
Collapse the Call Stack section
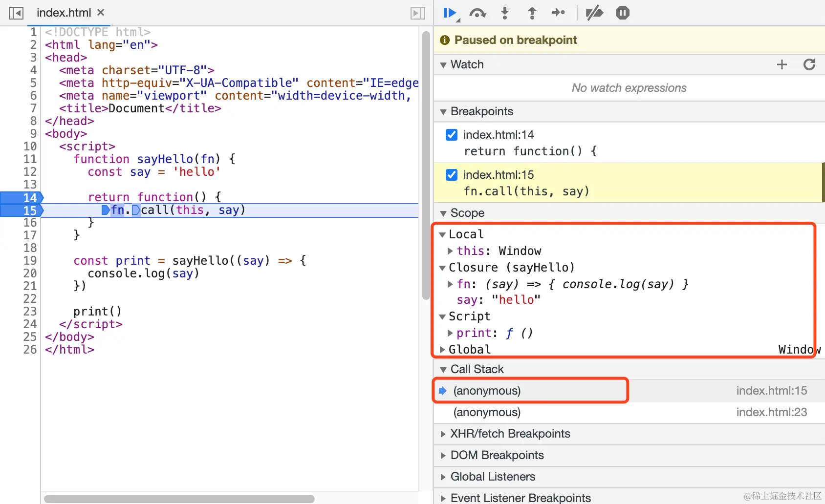point(443,370)
